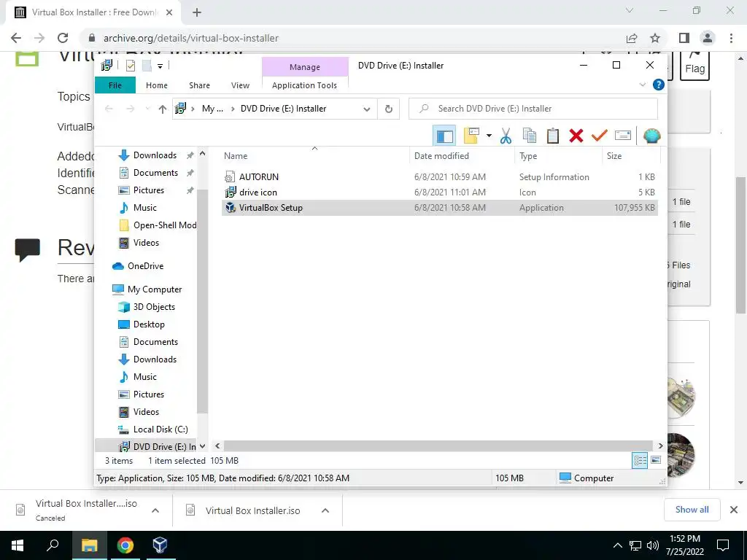Image resolution: width=747 pixels, height=560 pixels.
Task: Open menu for Virtual Box Installer.iso download
Action: pos(325,510)
